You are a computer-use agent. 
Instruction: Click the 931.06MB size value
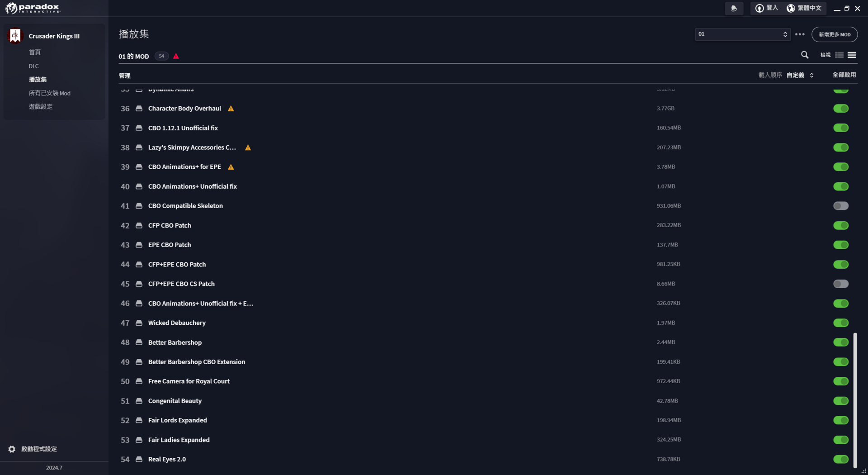click(x=669, y=206)
